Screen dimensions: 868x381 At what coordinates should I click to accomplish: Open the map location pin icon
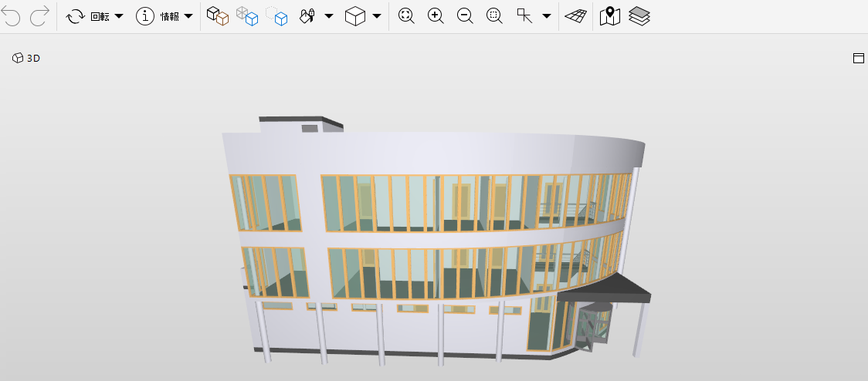[x=609, y=16]
